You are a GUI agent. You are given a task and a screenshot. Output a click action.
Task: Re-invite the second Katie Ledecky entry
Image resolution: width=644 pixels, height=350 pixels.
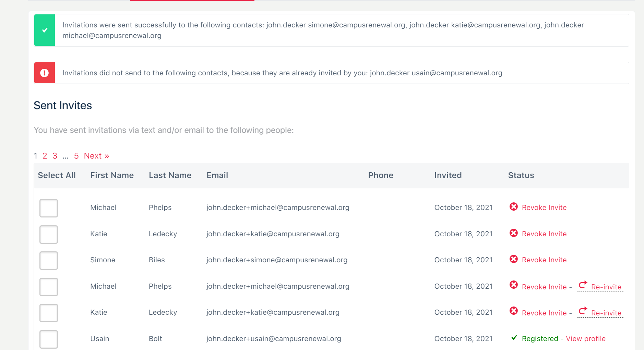point(606,313)
